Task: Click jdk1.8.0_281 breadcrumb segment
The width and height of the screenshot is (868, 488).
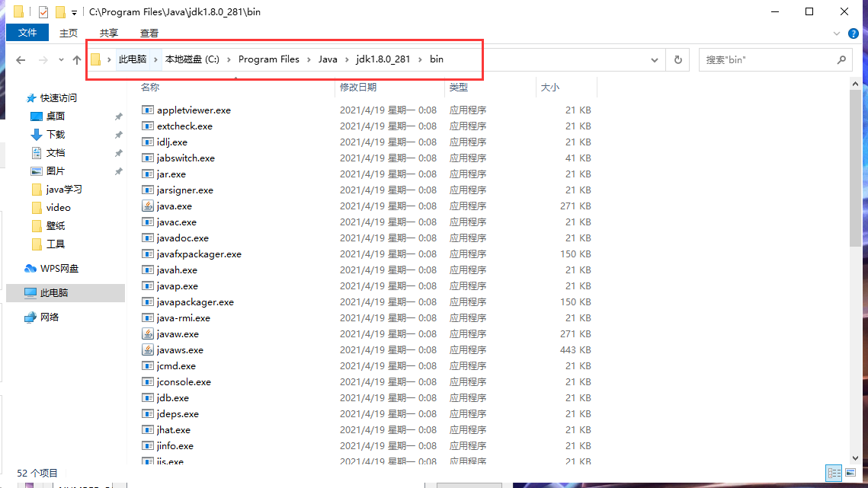Action: pyautogui.click(x=383, y=59)
